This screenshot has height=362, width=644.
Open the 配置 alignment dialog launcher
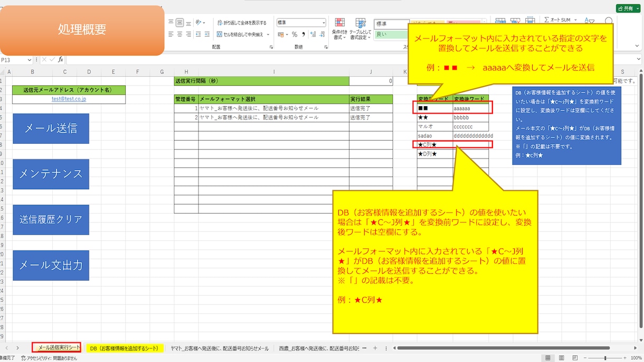[x=271, y=47]
